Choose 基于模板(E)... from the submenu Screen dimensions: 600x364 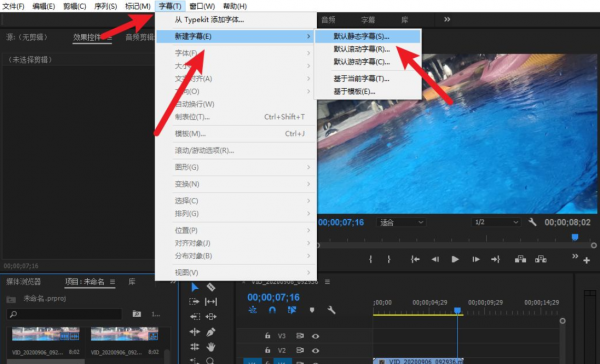point(367,91)
